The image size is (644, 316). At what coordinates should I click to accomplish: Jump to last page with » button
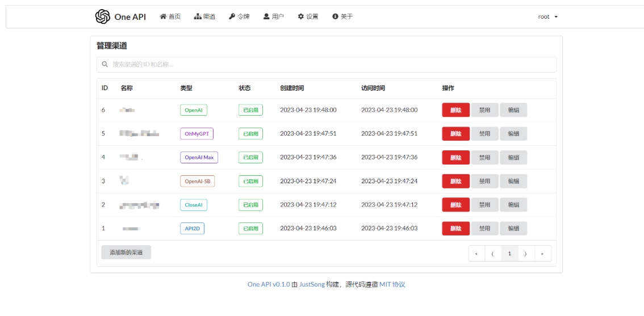tap(542, 254)
